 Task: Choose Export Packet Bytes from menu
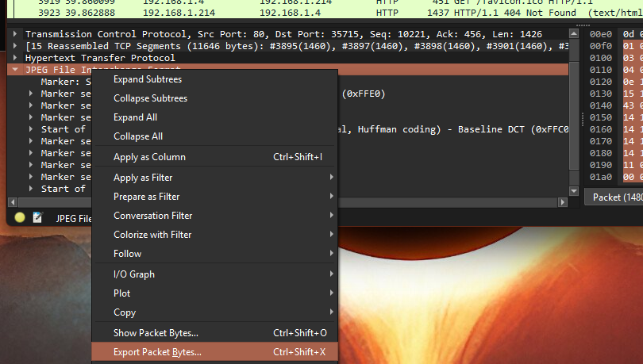pos(157,352)
